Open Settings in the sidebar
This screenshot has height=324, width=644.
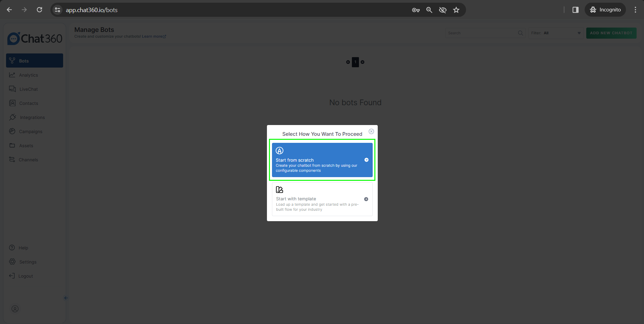click(35, 262)
